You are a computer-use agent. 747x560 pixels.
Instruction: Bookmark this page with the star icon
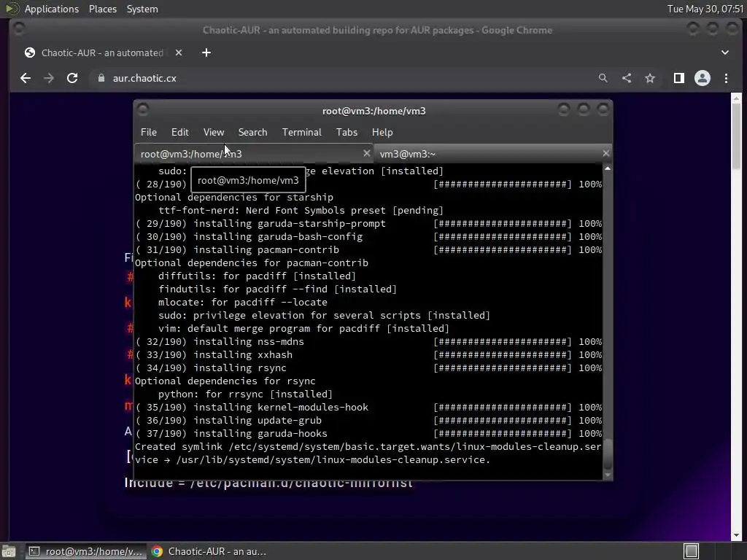point(650,78)
